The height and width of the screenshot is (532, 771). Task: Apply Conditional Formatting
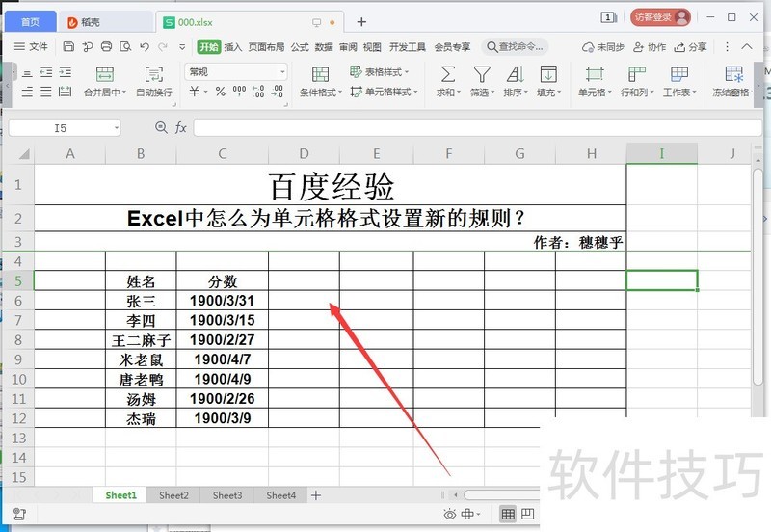point(321,82)
